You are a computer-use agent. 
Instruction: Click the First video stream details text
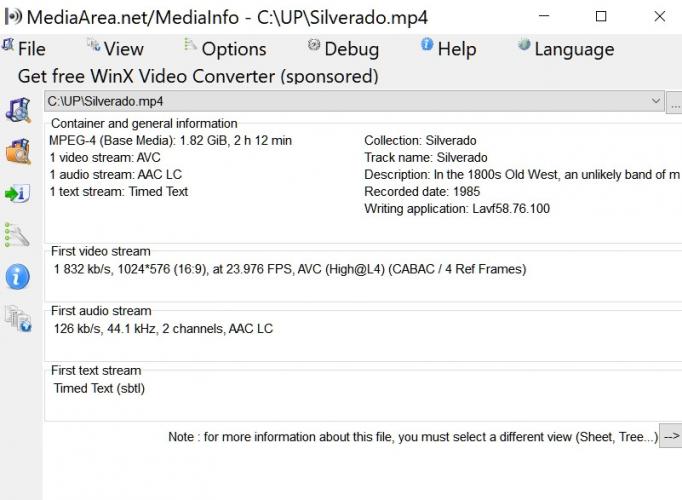[x=290, y=269]
